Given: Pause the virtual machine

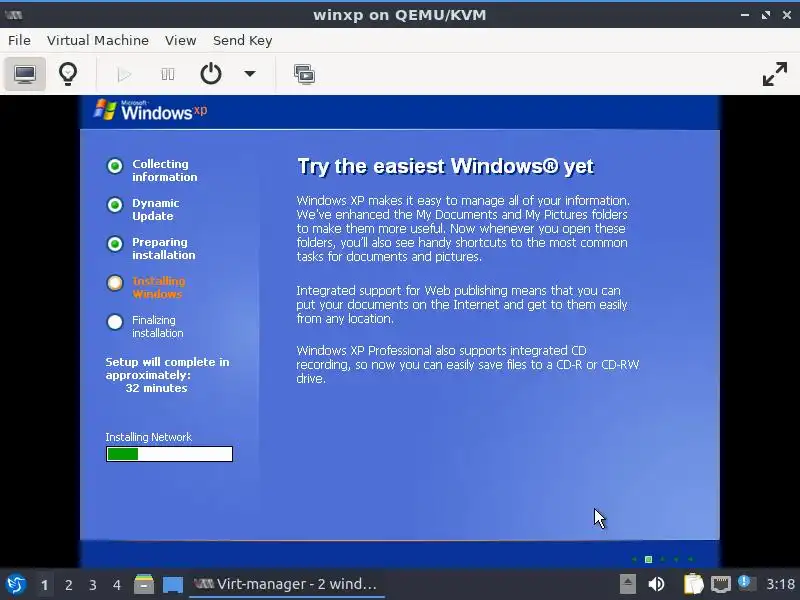Looking at the screenshot, I should click(x=167, y=74).
